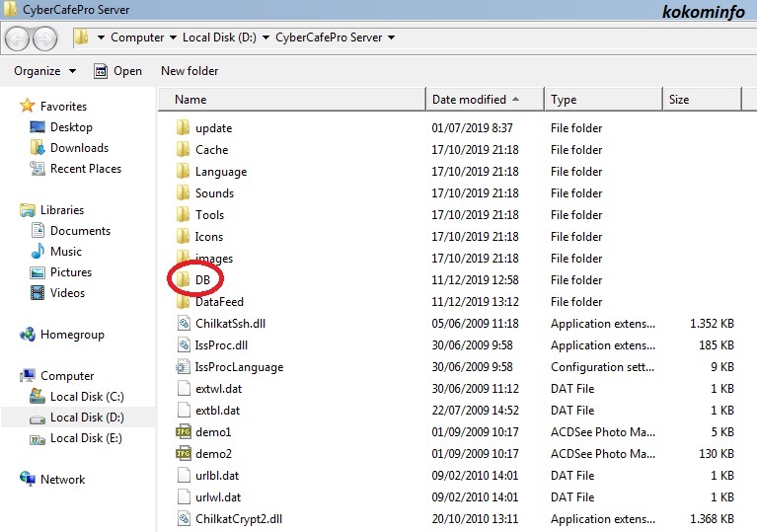Open the Organize dropdown menu
The width and height of the screenshot is (757, 532).
[44, 71]
